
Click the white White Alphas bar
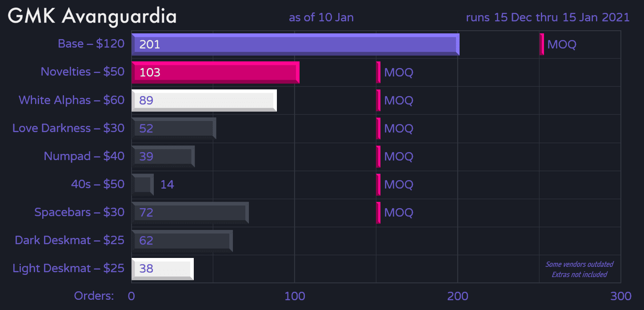[204, 101]
